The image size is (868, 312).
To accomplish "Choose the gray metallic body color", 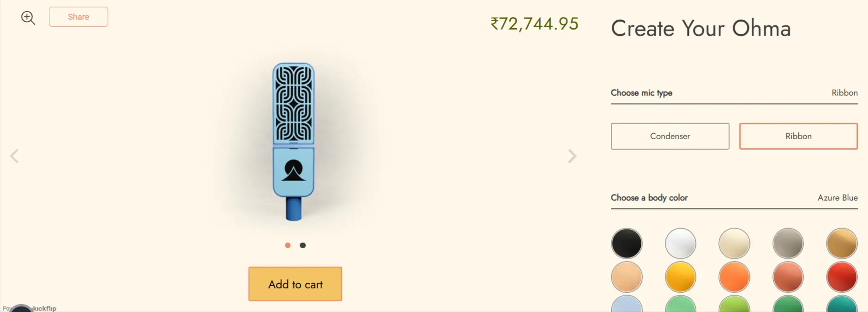I will (x=788, y=244).
